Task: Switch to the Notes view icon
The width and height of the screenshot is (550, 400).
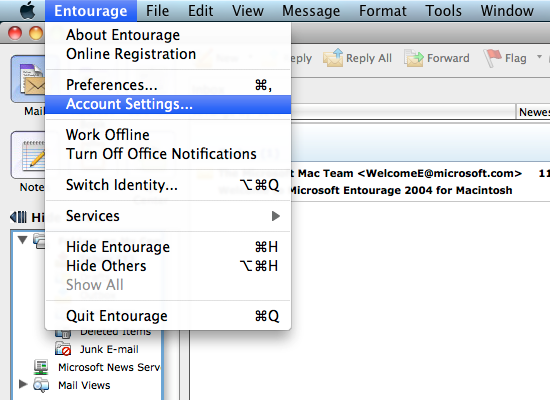Action: point(28,155)
